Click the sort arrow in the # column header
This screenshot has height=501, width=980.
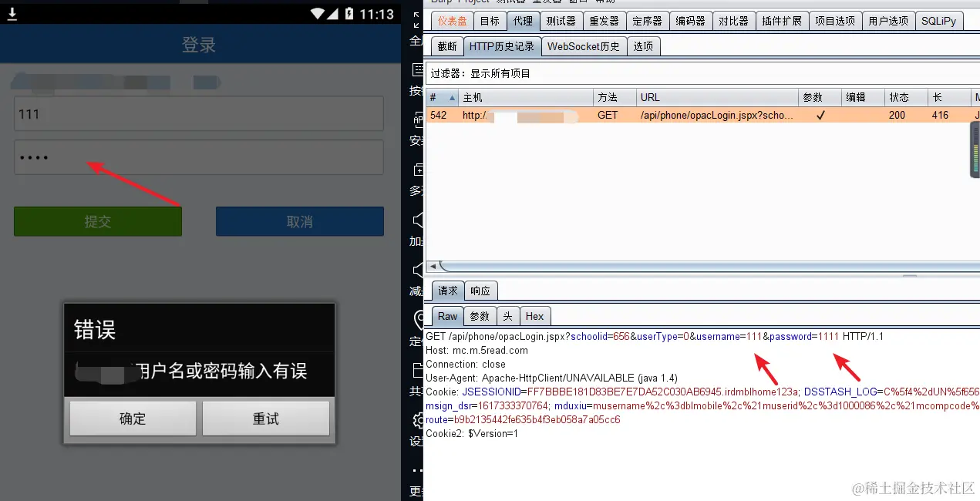(451, 98)
